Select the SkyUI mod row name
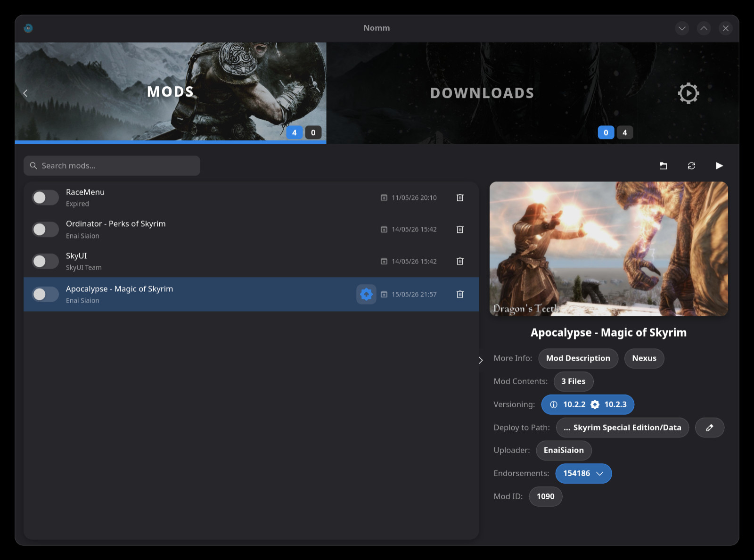The width and height of the screenshot is (754, 560). point(76,255)
